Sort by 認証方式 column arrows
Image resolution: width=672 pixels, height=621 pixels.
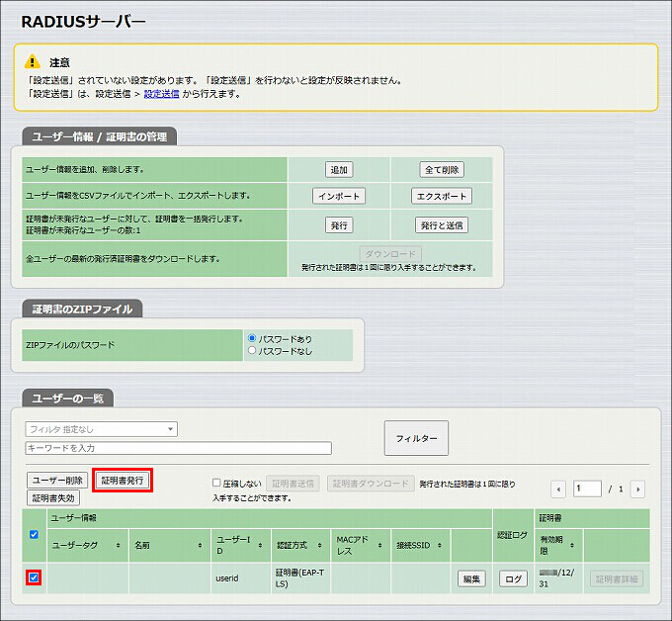pyautogui.click(x=320, y=545)
